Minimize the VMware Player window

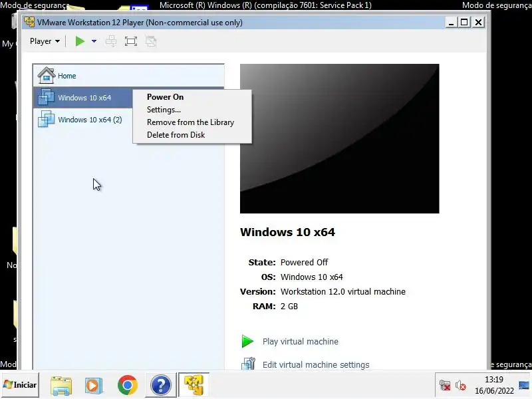tap(451, 23)
